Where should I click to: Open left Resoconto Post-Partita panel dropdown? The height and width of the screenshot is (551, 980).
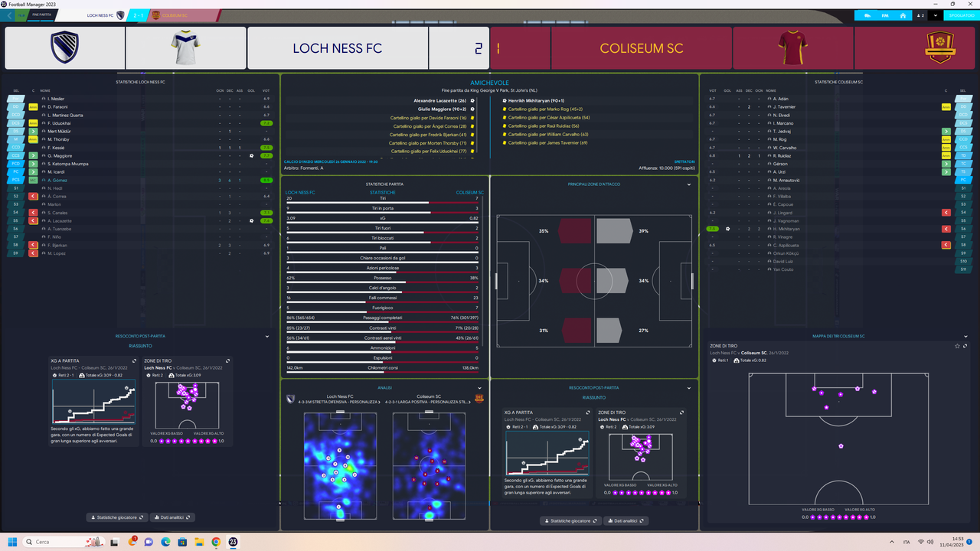click(x=267, y=336)
